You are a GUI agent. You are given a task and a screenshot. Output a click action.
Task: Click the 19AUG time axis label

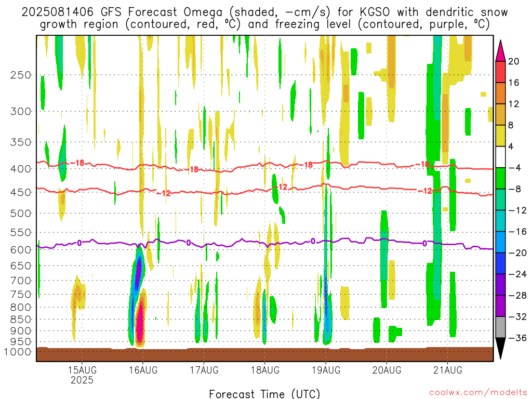point(326,370)
